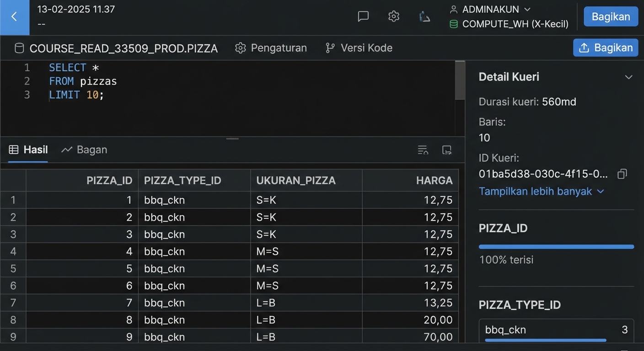Click the database icon beside COURSE_READ_33509_PROD.PIZZA
The width and height of the screenshot is (644, 351).
pyautogui.click(x=19, y=48)
